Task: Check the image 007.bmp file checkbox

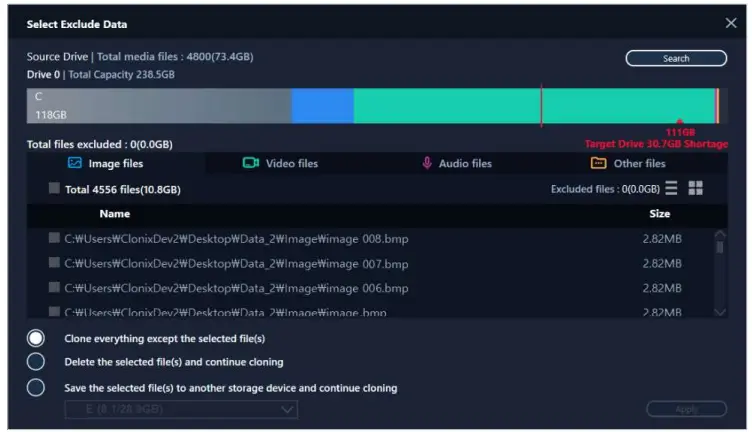Action: pos(54,262)
